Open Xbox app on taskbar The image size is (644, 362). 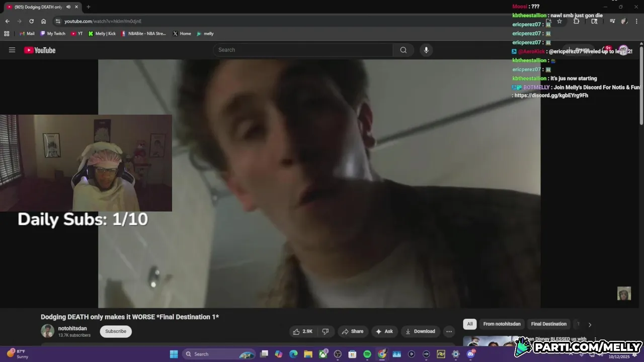tap(323, 354)
